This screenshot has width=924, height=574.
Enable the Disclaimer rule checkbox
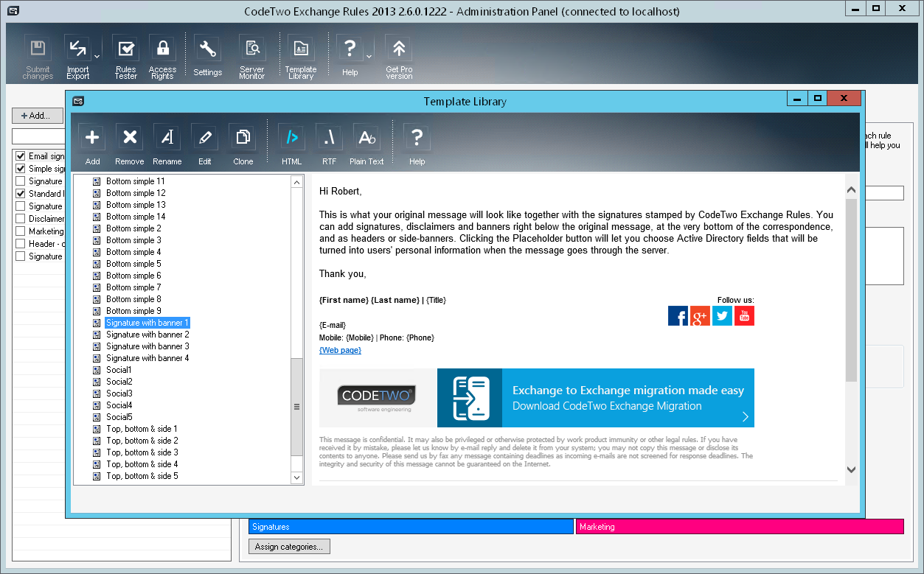tap(21, 219)
